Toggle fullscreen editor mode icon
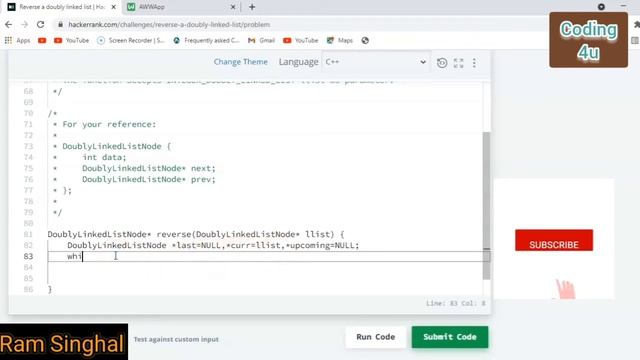640x360 pixels. 458,63
